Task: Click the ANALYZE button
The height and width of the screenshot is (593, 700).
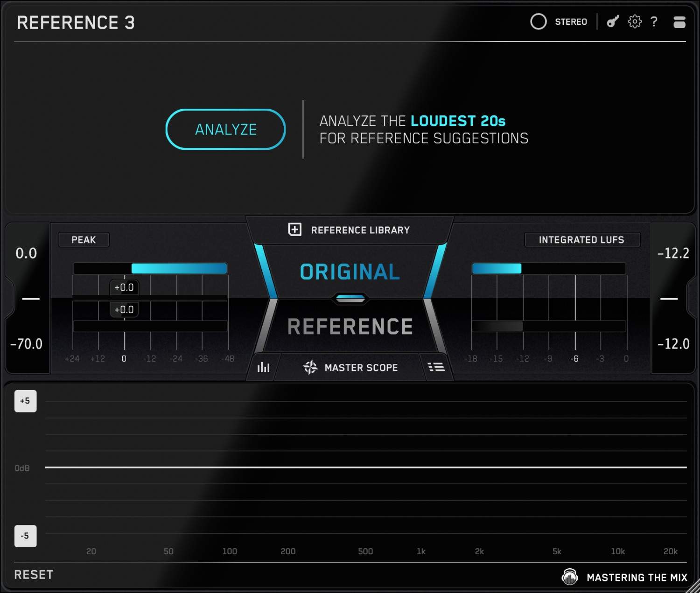Action: [225, 129]
